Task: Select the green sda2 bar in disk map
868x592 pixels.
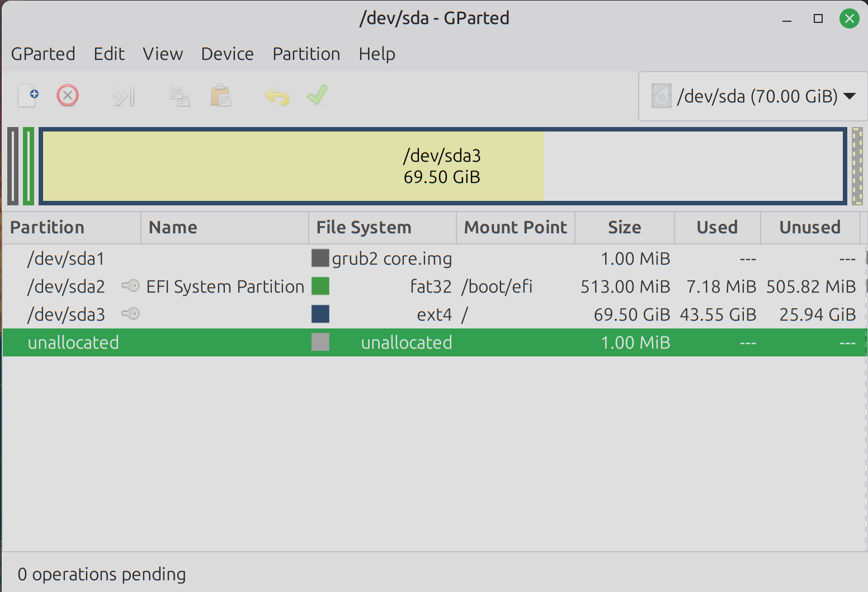Action: click(x=29, y=166)
